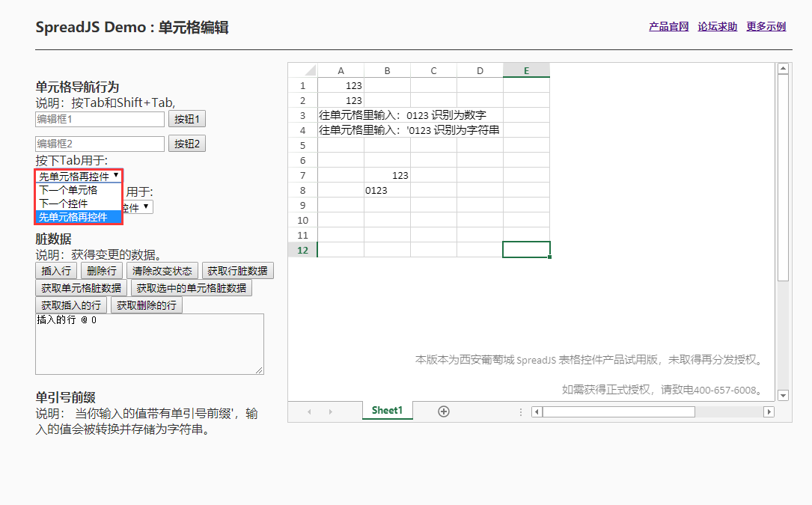This screenshot has width=812, height=505.
Task: Choose highlighted 先单元格再控件 option
Action: 79,217
